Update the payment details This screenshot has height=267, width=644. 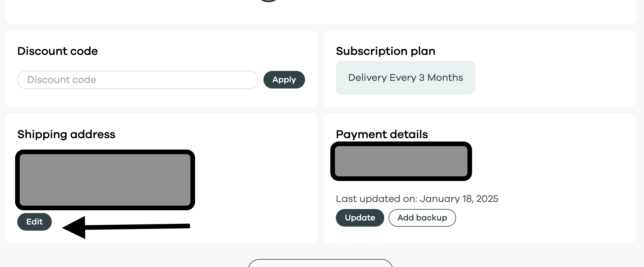[x=360, y=218]
